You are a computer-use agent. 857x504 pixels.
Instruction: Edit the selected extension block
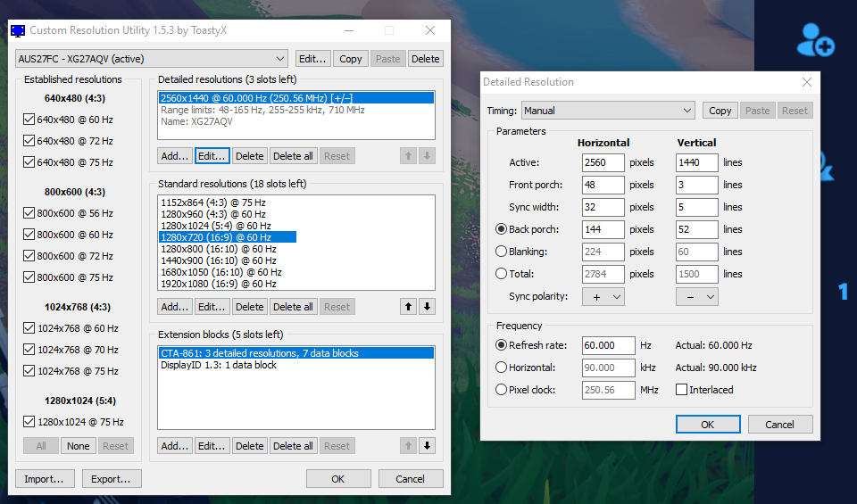coord(212,446)
